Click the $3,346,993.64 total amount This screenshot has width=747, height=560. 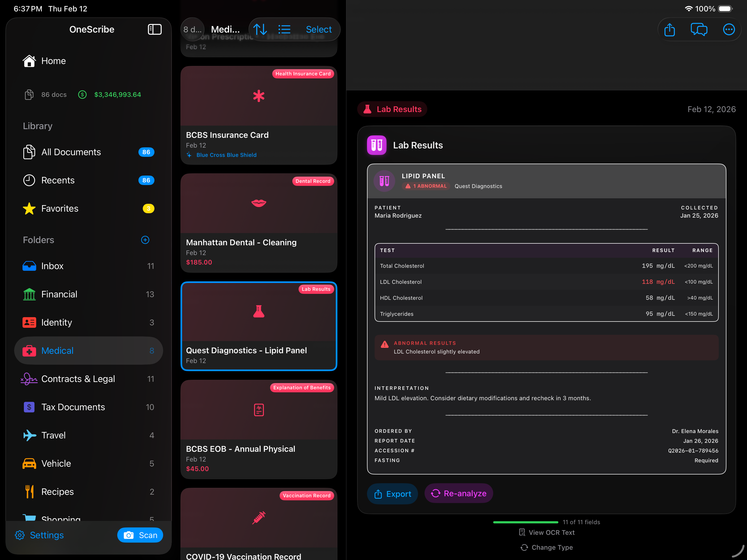(118, 95)
